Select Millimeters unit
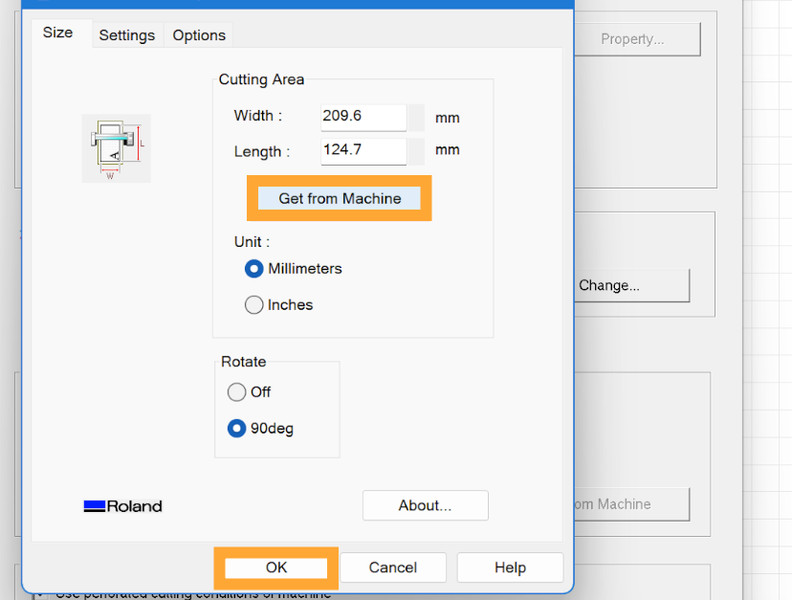Viewport: 792px width, 600px height. [x=293, y=269]
